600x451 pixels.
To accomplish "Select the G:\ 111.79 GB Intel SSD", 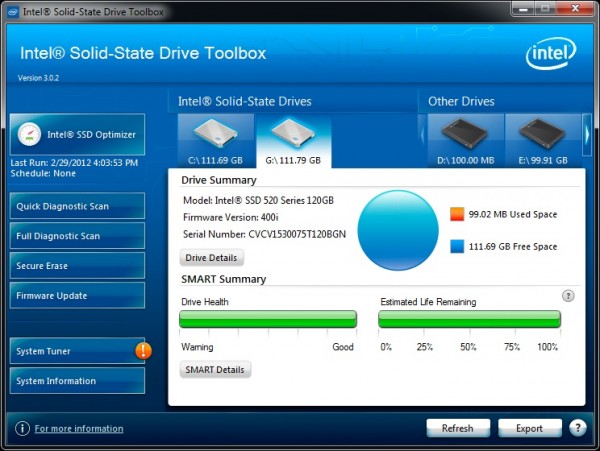I will (x=293, y=141).
